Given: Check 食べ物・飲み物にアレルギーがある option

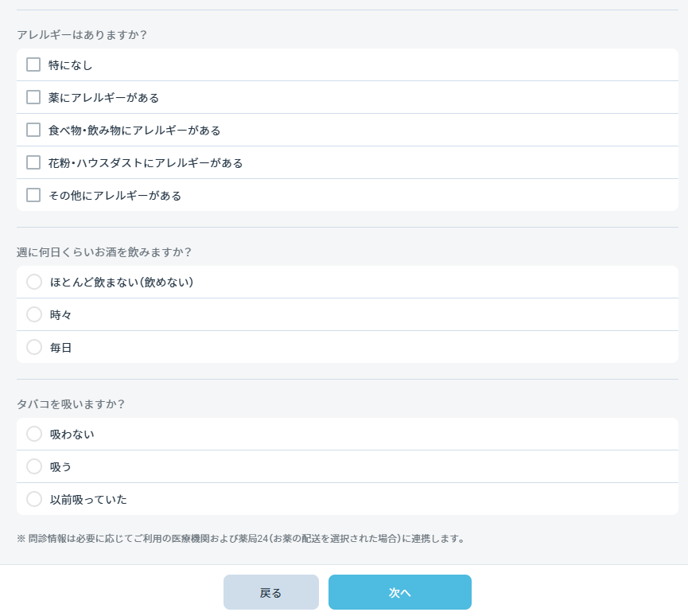Looking at the screenshot, I should [33, 130].
